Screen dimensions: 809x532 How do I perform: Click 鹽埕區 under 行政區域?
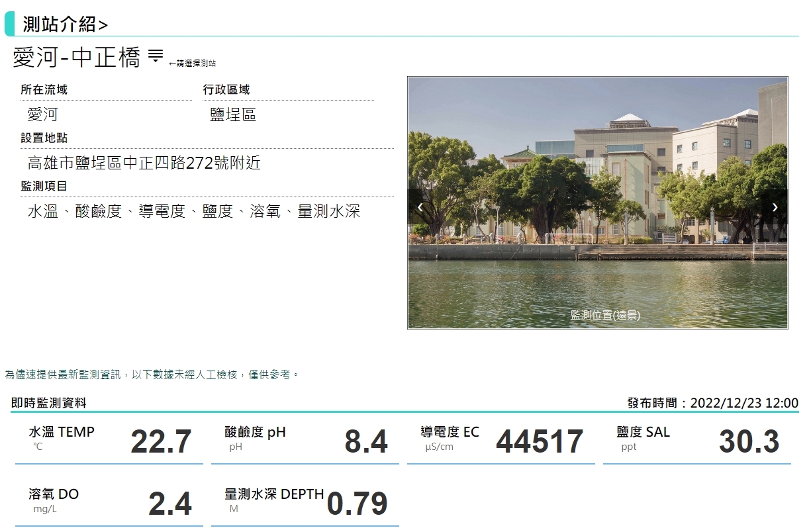tap(232, 114)
